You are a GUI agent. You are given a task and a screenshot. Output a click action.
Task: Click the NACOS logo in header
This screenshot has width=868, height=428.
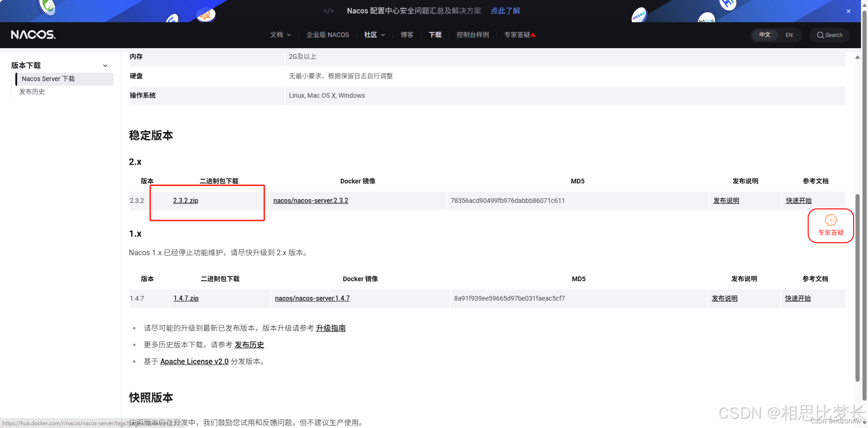click(33, 35)
